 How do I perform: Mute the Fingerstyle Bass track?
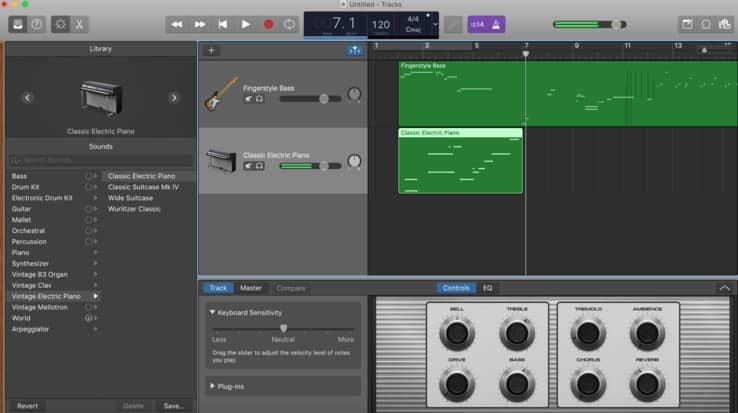tap(249, 99)
